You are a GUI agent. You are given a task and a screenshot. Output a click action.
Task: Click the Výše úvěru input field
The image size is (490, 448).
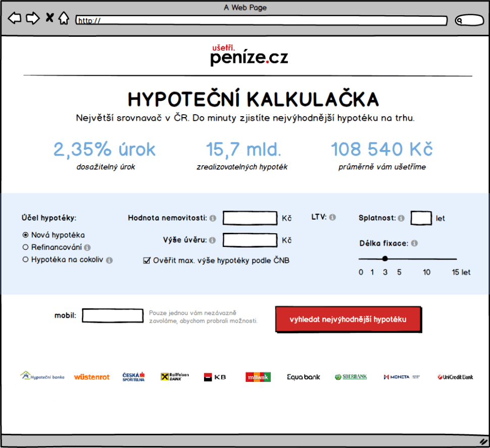pos(250,240)
